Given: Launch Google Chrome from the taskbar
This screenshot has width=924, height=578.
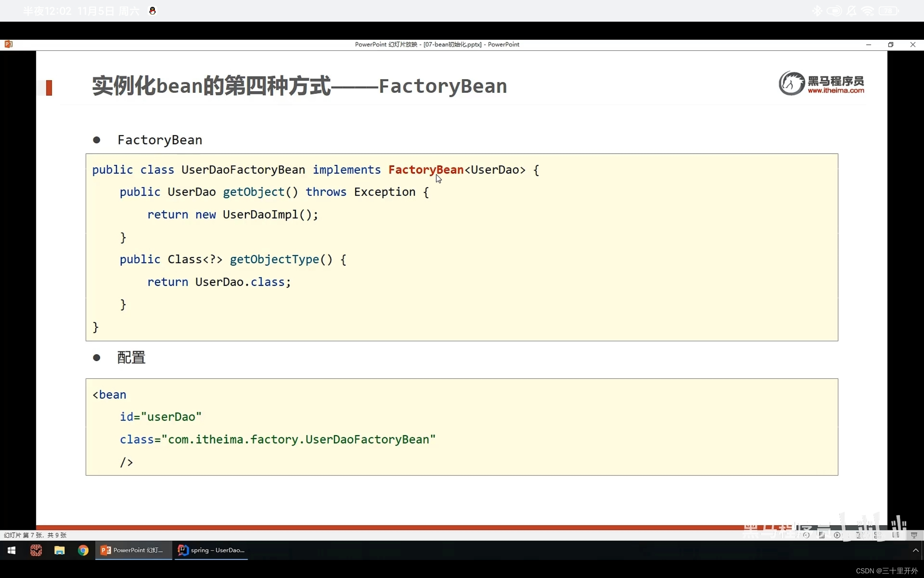Looking at the screenshot, I should pyautogui.click(x=83, y=550).
